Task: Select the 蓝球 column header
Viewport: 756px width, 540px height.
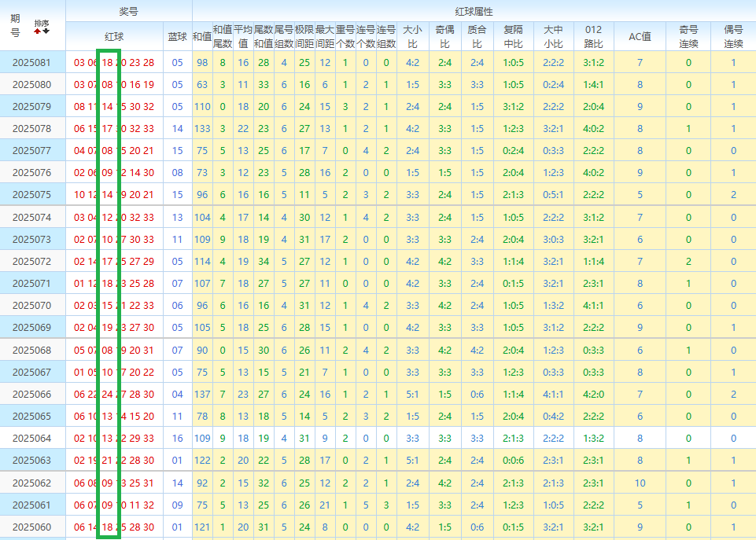Action: click(178, 36)
